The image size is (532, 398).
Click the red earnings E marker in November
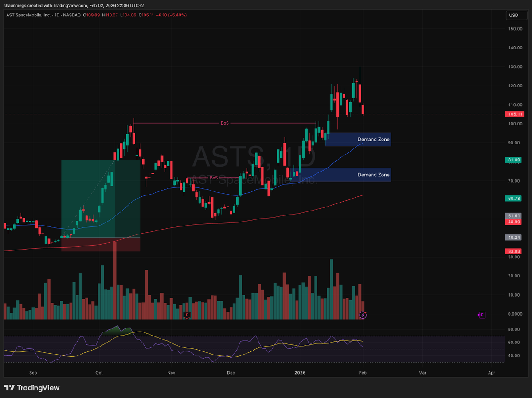(x=187, y=315)
